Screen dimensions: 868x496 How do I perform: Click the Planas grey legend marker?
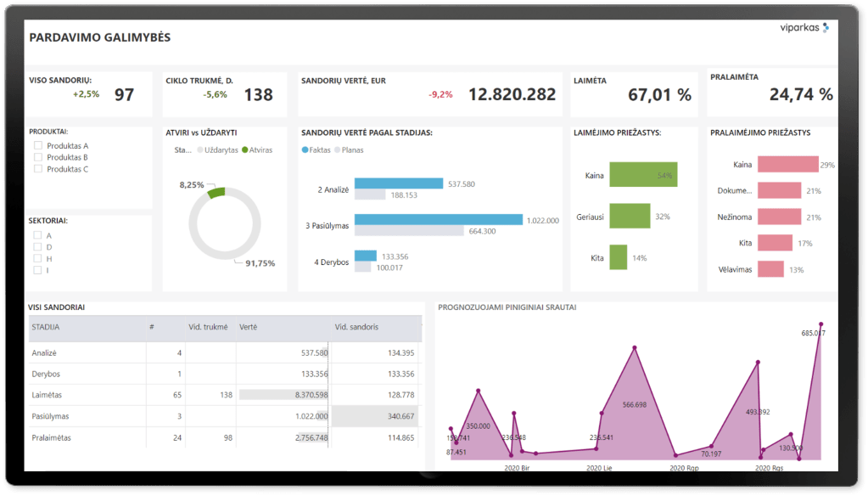(337, 149)
